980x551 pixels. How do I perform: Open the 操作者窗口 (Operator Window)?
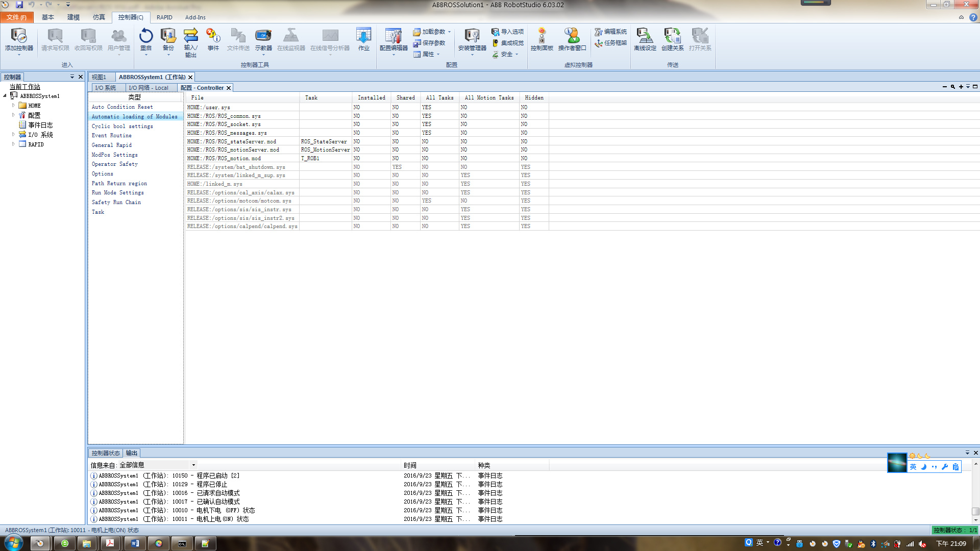(x=572, y=40)
